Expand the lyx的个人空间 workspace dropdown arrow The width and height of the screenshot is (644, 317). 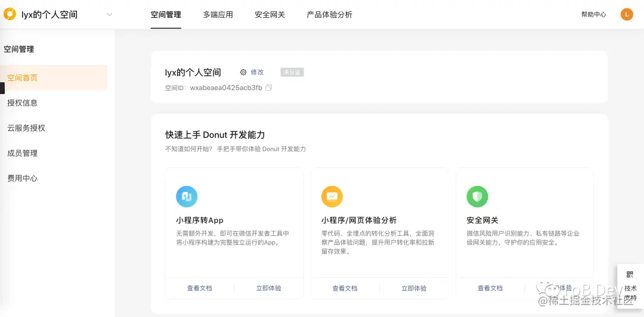click(109, 14)
